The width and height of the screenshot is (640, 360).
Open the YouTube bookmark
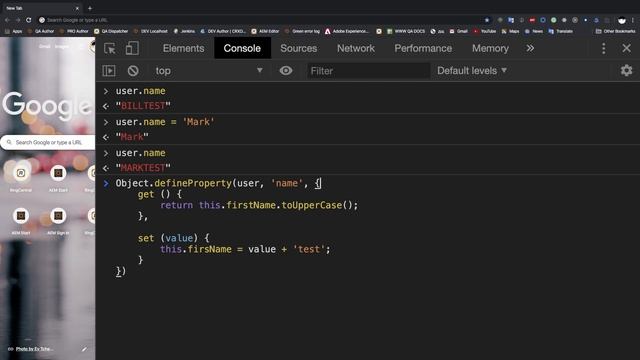tap(484, 31)
